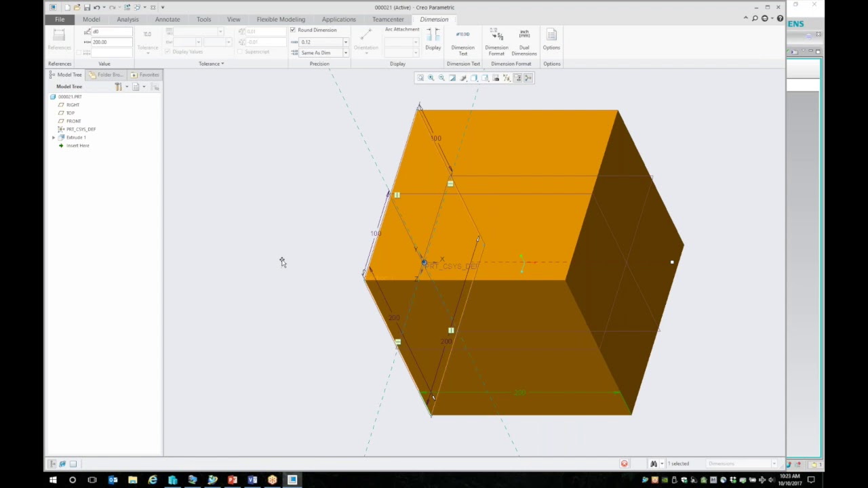Toggle the Round Dimension checkbox
Image resolution: width=868 pixels, height=488 pixels.
[x=293, y=30]
